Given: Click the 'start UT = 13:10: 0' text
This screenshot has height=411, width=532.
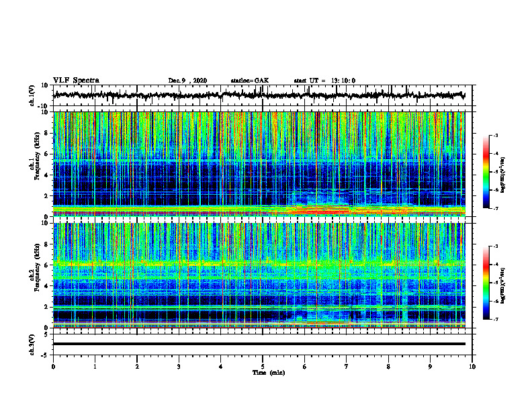Looking at the screenshot, I should click(324, 81).
